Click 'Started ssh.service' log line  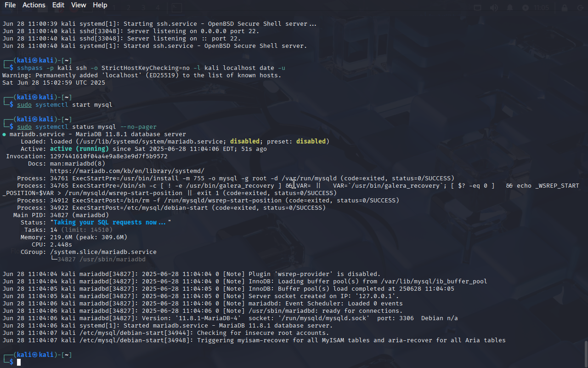[155, 46]
